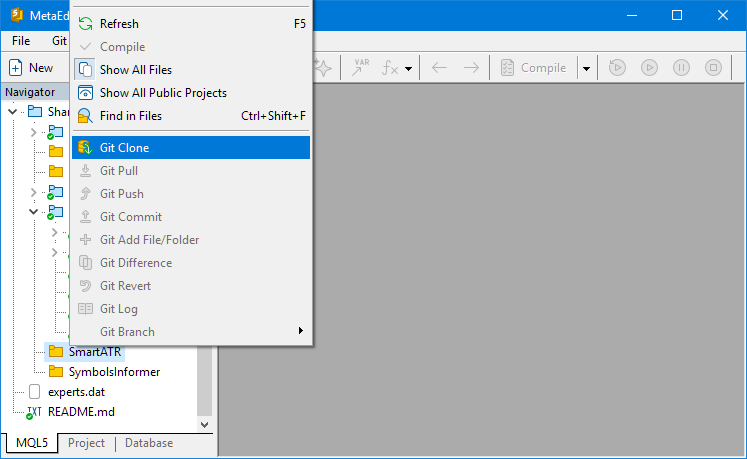Click the disabled Compile menu entry
Image resolution: width=747 pixels, height=459 pixels.
(191, 47)
